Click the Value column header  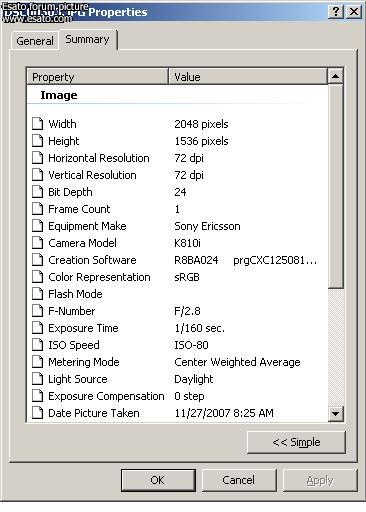[x=248, y=77]
